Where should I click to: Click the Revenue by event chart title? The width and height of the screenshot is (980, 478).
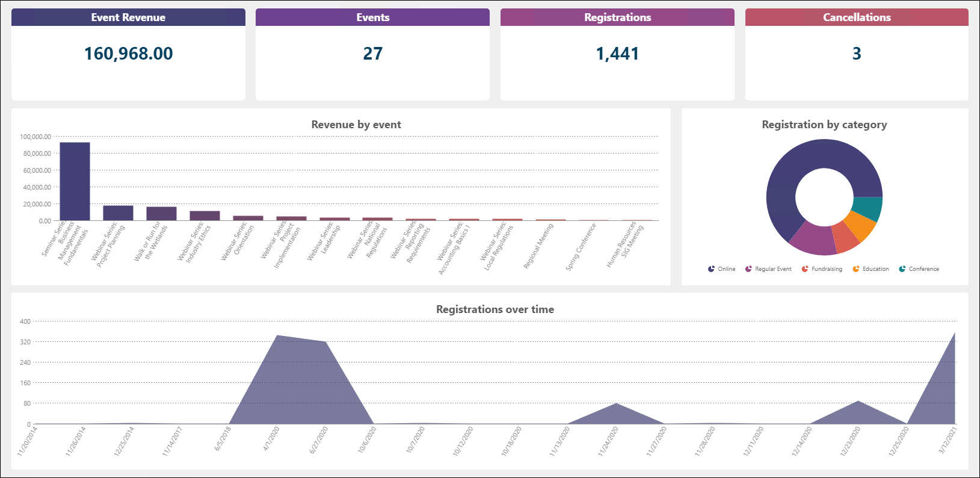point(356,125)
